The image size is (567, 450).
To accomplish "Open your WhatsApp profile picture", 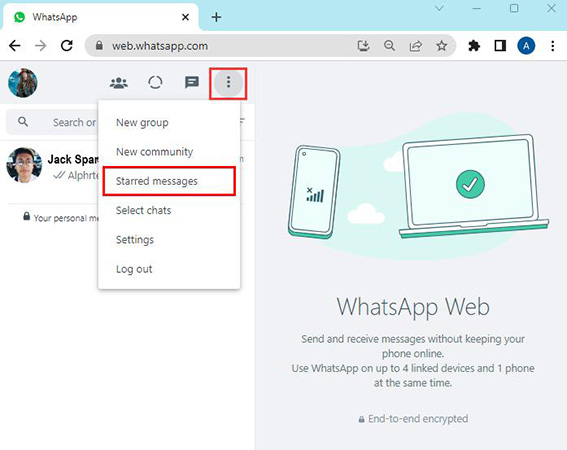I will click(22, 83).
